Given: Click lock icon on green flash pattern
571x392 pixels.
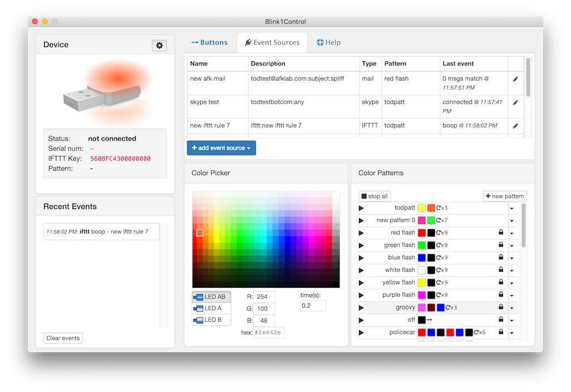Looking at the screenshot, I should coord(501,244).
